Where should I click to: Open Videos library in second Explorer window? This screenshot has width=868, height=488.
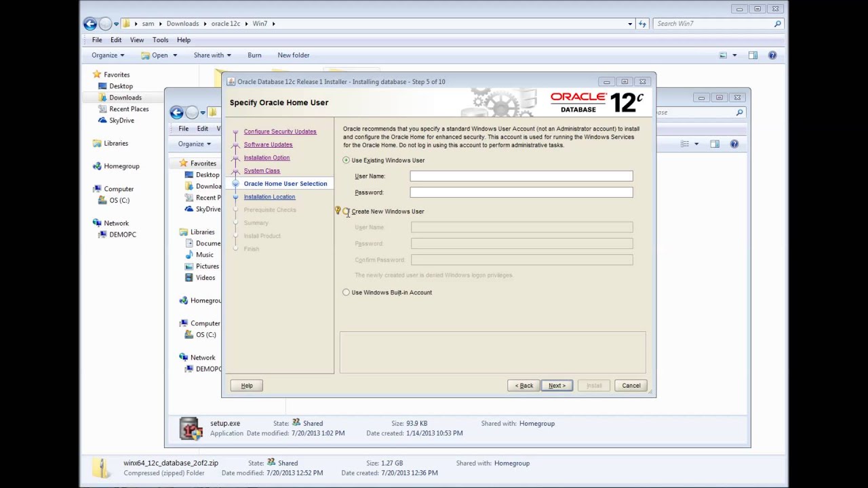(205, 278)
